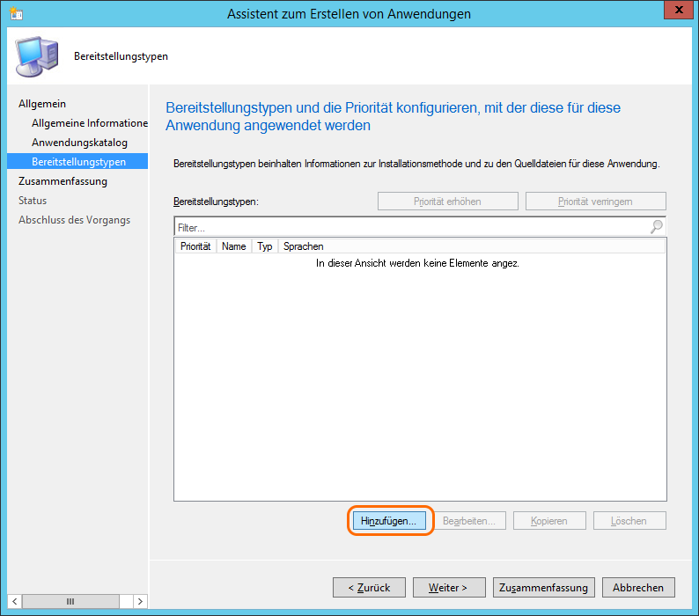699x616 pixels.
Task: Click the Hinzufügen button
Action: [388, 521]
